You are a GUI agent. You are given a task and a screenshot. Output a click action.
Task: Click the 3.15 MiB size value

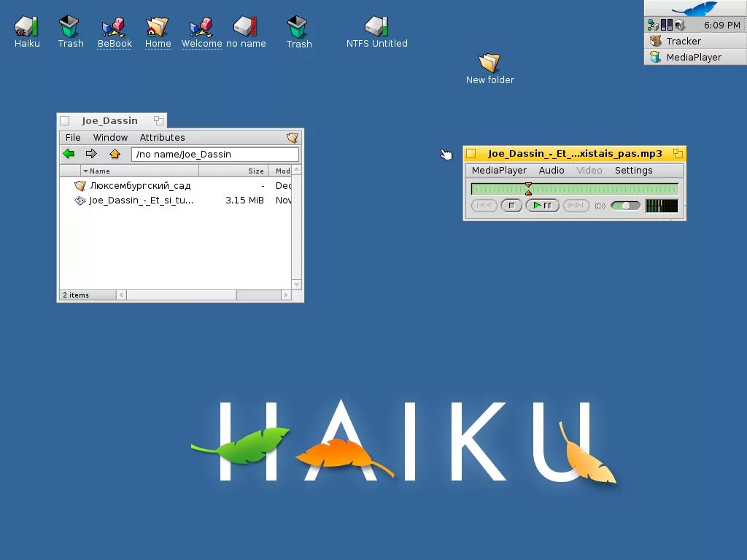244,201
